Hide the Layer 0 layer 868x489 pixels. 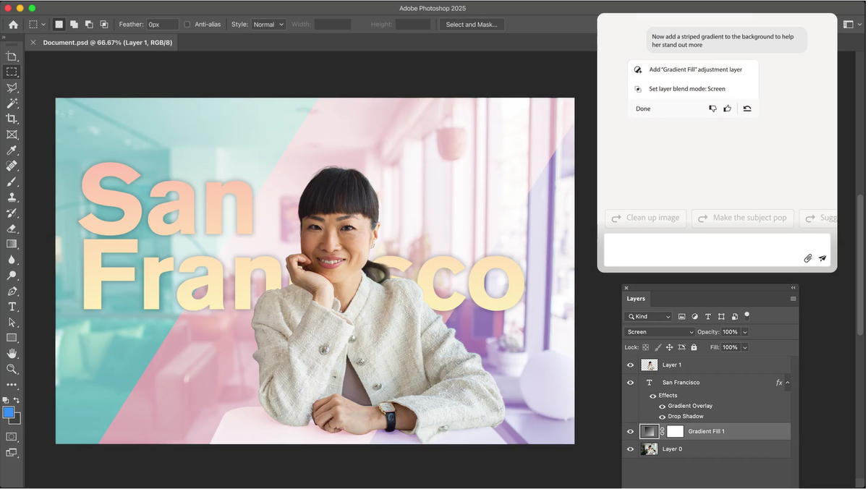(x=630, y=448)
